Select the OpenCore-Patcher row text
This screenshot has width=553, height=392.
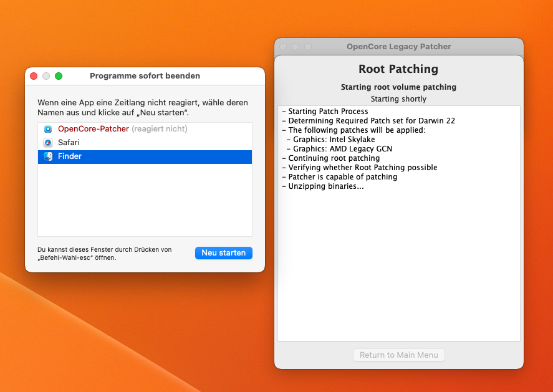[94, 129]
